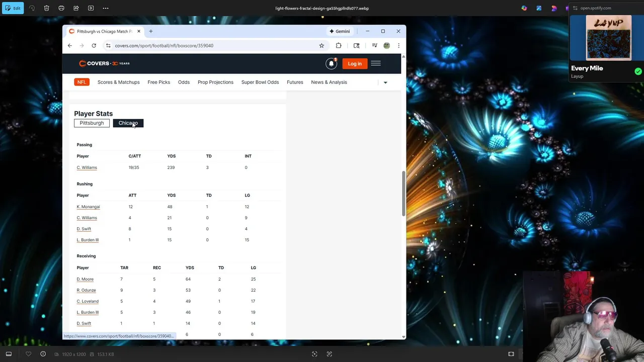Viewport: 644px width, 362px height.
Task: Open Futures menu item
Action: (295, 82)
